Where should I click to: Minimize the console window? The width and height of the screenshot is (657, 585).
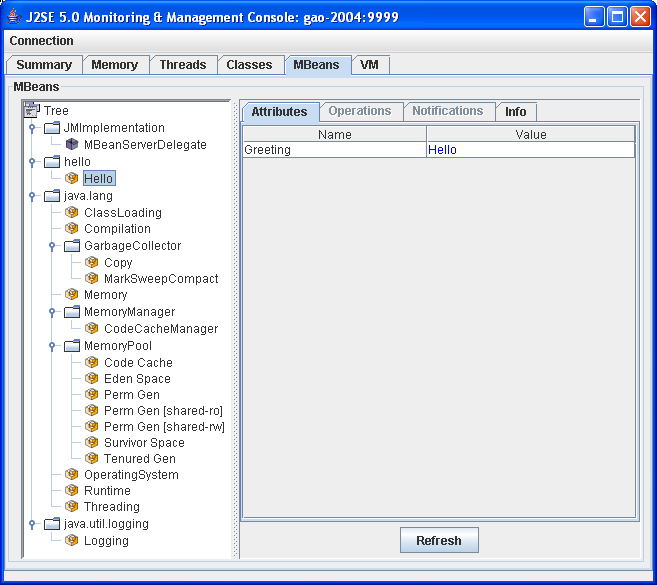[x=594, y=17]
